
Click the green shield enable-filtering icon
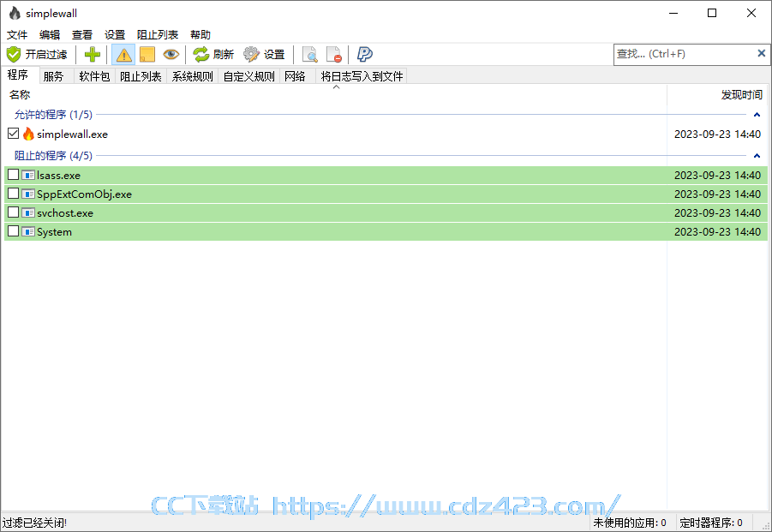coord(14,54)
